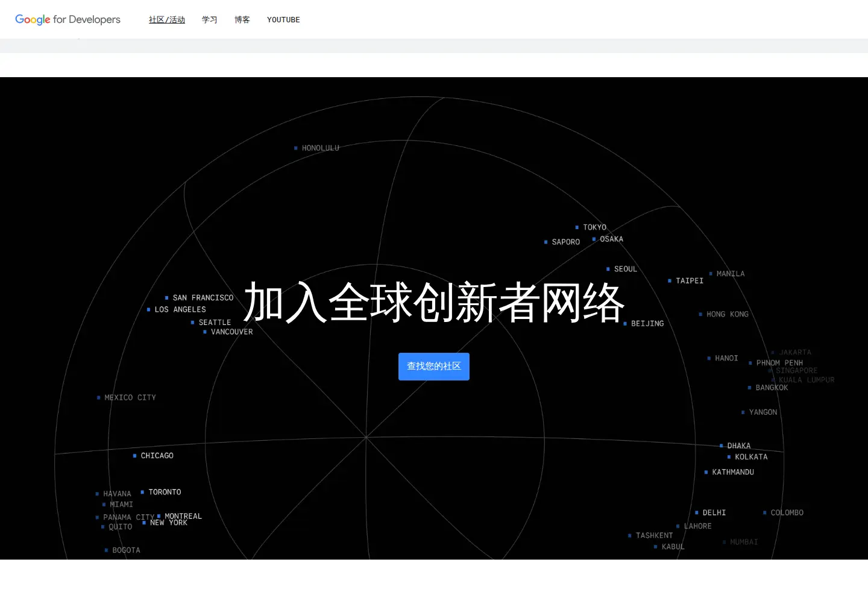Select the LOS ANGELES city label
This screenshot has width=868, height=603.
pyautogui.click(x=180, y=309)
